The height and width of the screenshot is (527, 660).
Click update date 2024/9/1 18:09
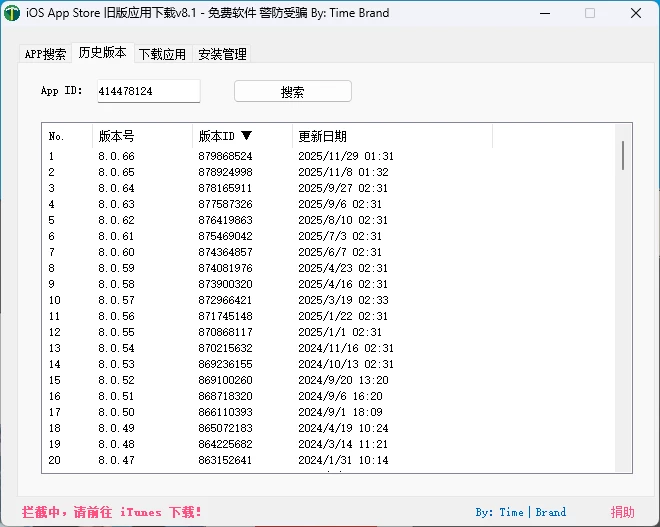tap(341, 412)
